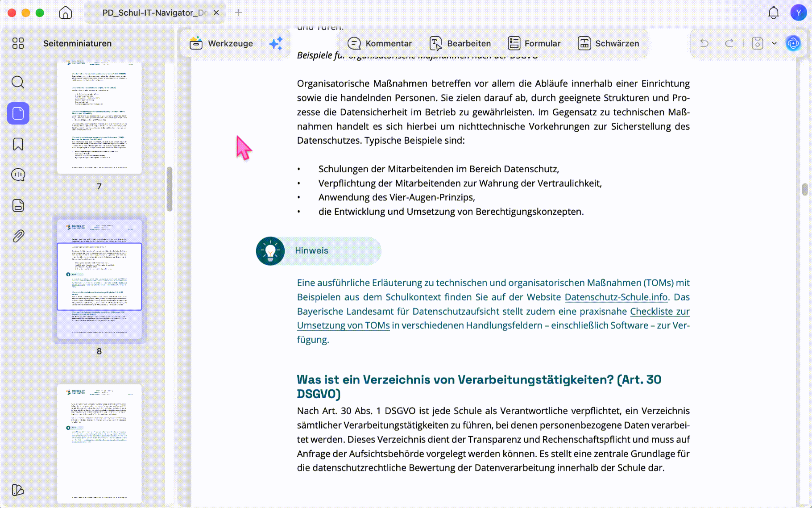Select page 8 thumbnail
The width and height of the screenshot is (812, 508).
tap(99, 279)
